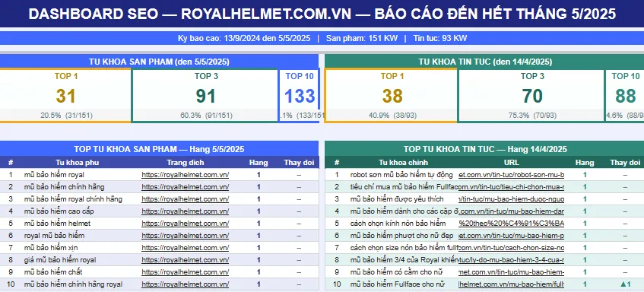Select 'Thay doi' header in product table

pyautogui.click(x=299, y=162)
